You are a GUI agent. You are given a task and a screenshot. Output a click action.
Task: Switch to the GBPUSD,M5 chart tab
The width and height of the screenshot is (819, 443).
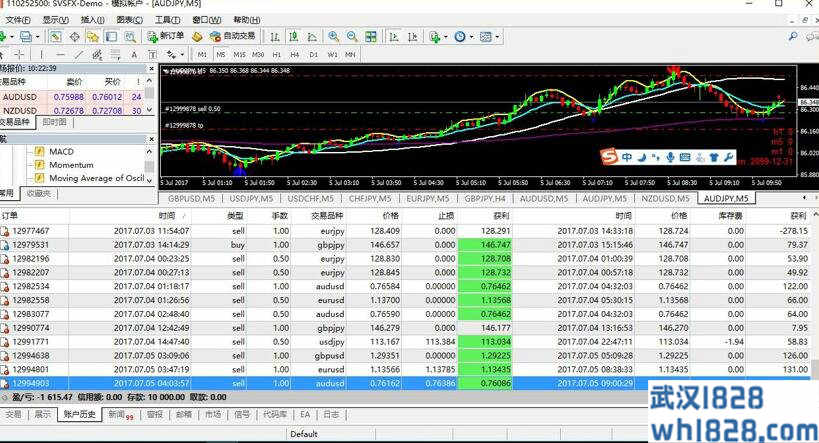[192, 199]
